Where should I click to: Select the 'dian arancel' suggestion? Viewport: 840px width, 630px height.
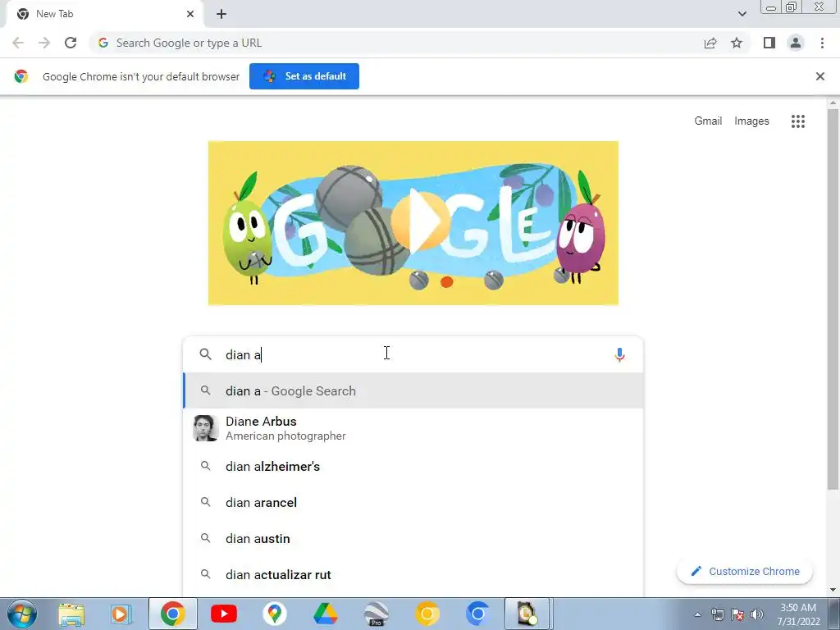413,503
